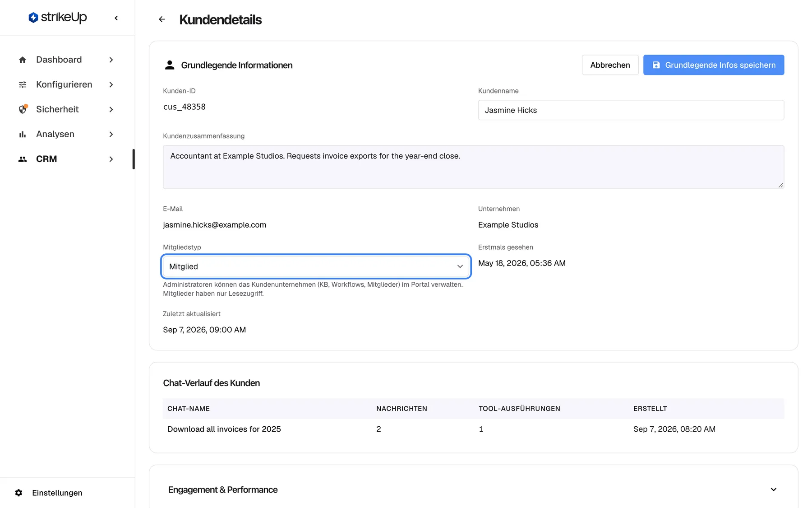Click the company value Example Studios
This screenshot has height=508, width=812.
(x=508, y=225)
